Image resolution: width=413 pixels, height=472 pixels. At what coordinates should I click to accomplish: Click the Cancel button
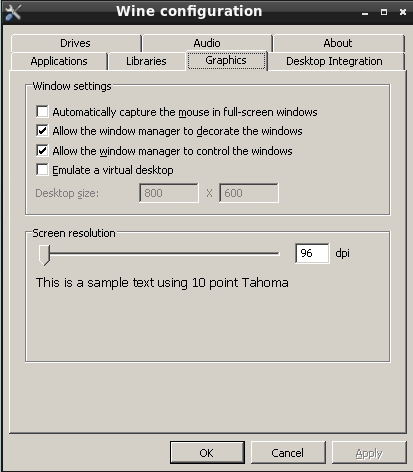coord(288,453)
